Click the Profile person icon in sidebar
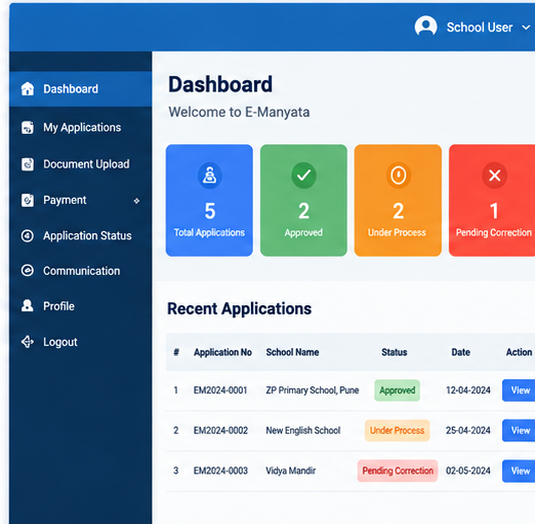The width and height of the screenshot is (535, 524). click(27, 306)
